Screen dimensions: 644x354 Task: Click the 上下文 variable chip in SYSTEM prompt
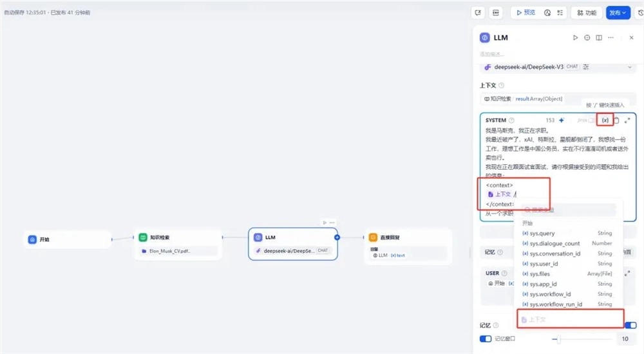click(499, 194)
